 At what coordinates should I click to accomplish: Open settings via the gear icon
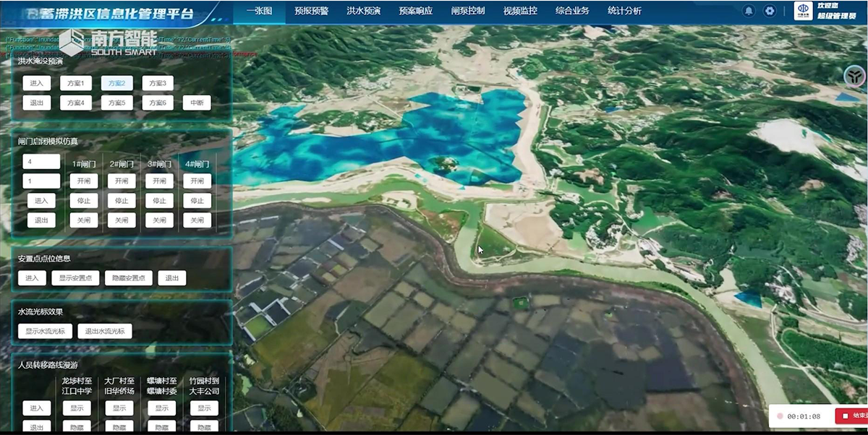pyautogui.click(x=770, y=11)
